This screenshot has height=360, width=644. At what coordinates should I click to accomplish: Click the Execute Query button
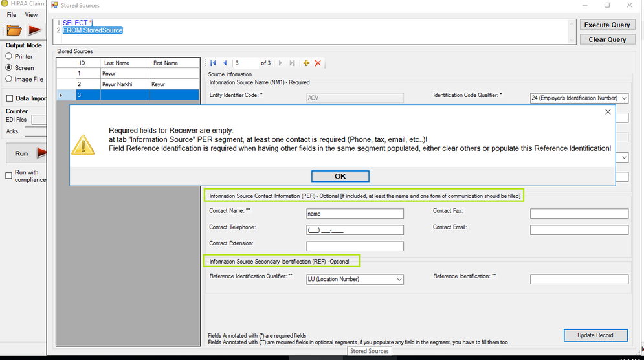pyautogui.click(x=607, y=25)
